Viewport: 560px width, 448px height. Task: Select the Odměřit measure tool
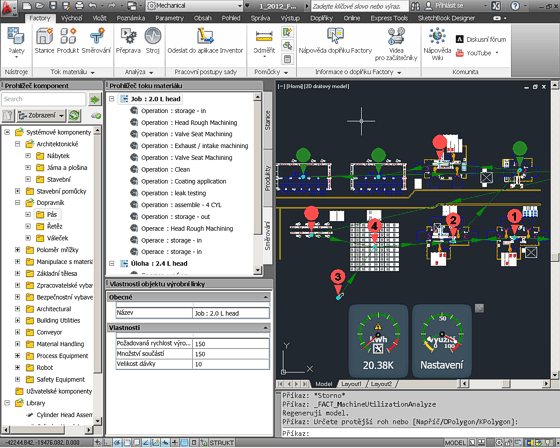point(264,43)
